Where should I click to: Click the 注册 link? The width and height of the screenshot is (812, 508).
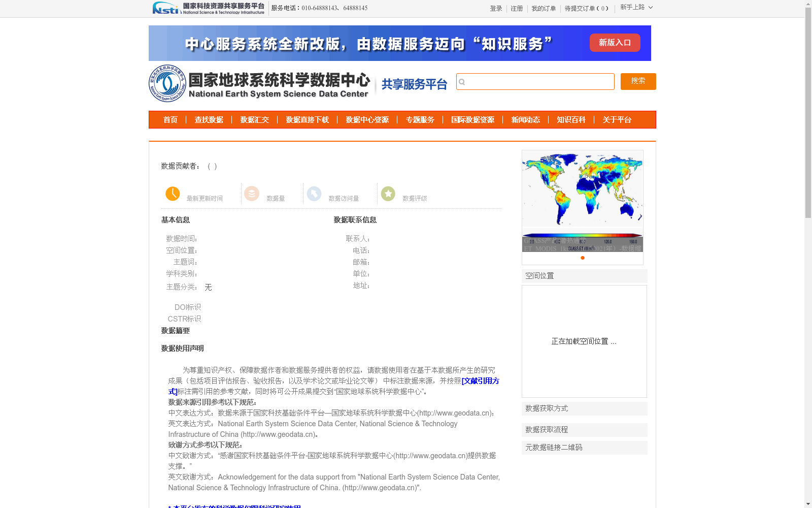tap(517, 9)
